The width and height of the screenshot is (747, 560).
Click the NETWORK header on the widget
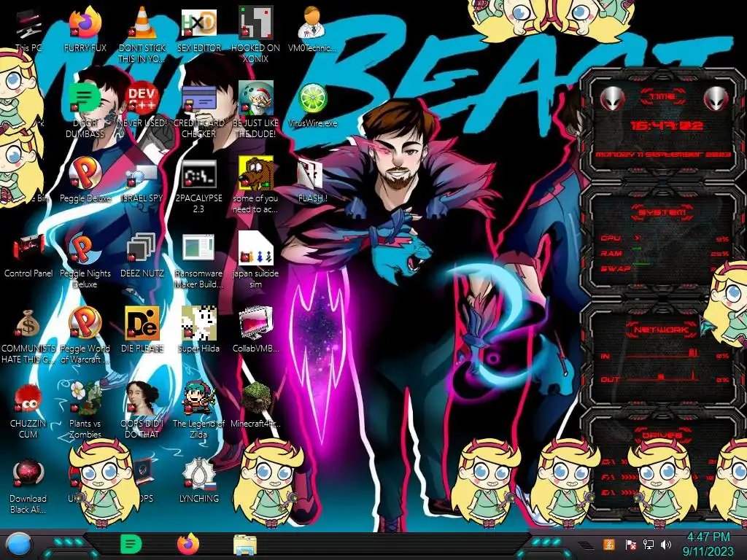(662, 330)
